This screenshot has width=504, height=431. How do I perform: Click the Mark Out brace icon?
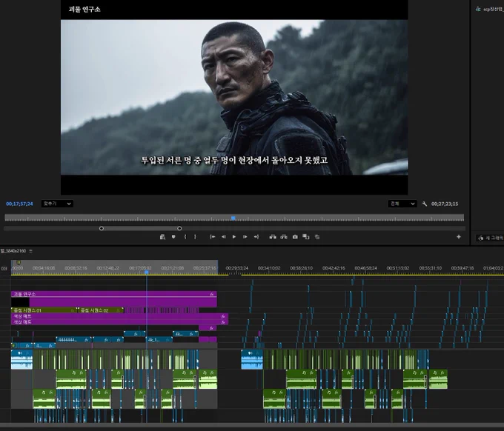point(195,237)
